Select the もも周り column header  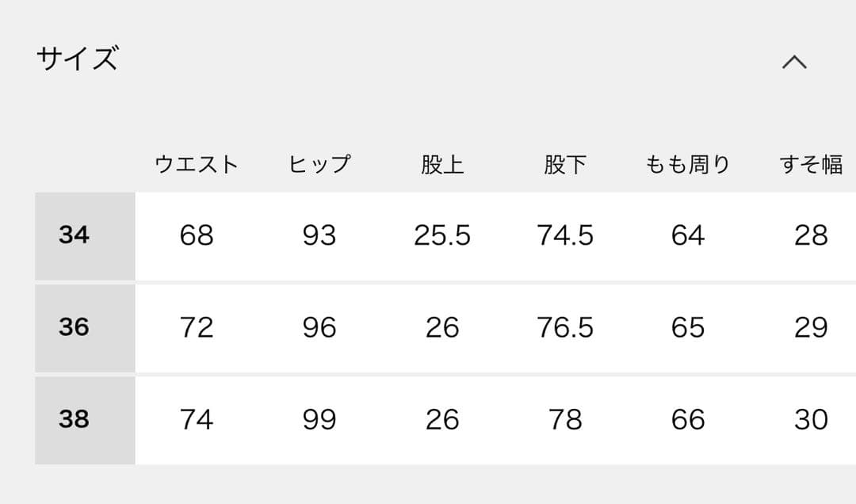coord(686,163)
